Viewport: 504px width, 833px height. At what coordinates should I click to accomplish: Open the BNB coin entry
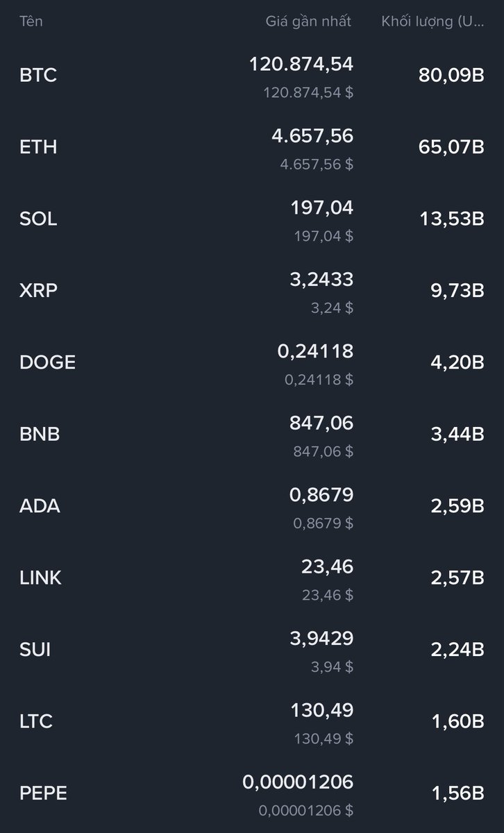click(x=252, y=435)
